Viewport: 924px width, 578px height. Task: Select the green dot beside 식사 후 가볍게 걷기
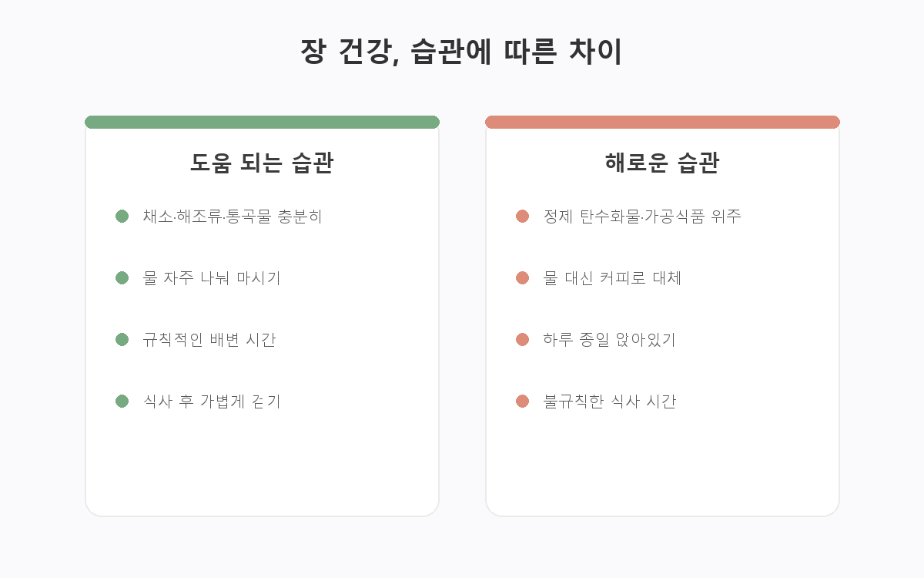point(122,402)
